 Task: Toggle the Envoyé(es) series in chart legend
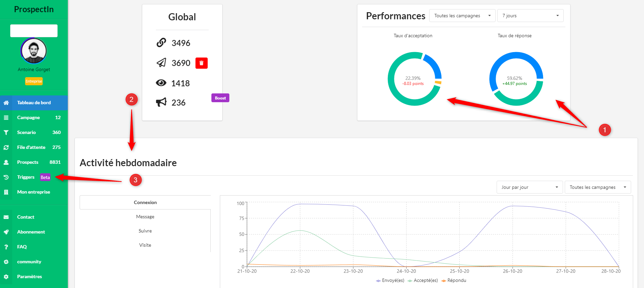(390, 281)
